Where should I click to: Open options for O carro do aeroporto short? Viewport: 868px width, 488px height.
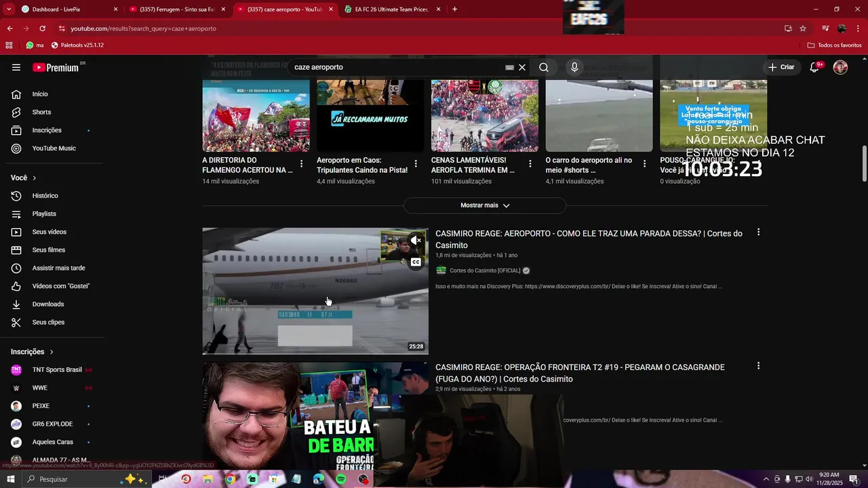pyautogui.click(x=645, y=164)
